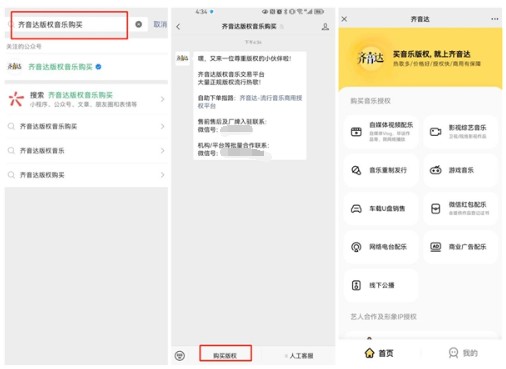
Task: Click the magnifier icon beside 齐音达版权音乐
Action: [11, 151]
